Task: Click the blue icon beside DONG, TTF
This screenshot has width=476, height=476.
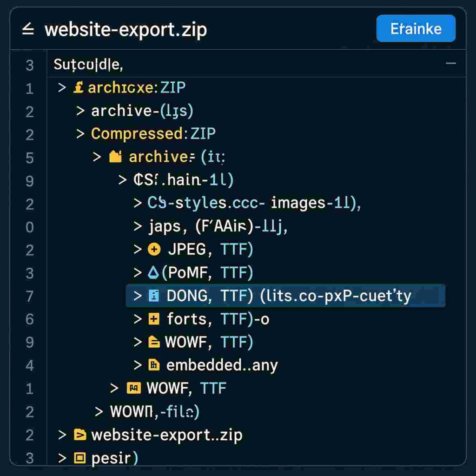Action: coord(153,296)
